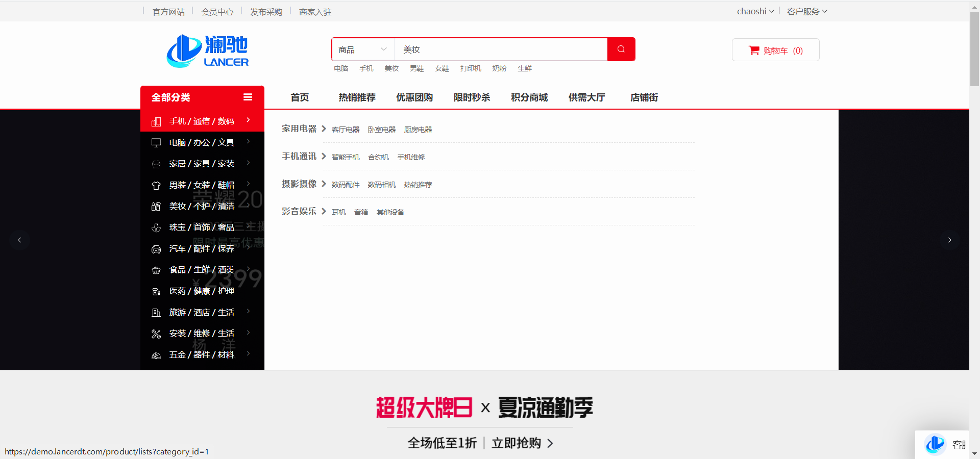Go to previous banner slide
Screen dimensions: 980x459
[x=19, y=240]
